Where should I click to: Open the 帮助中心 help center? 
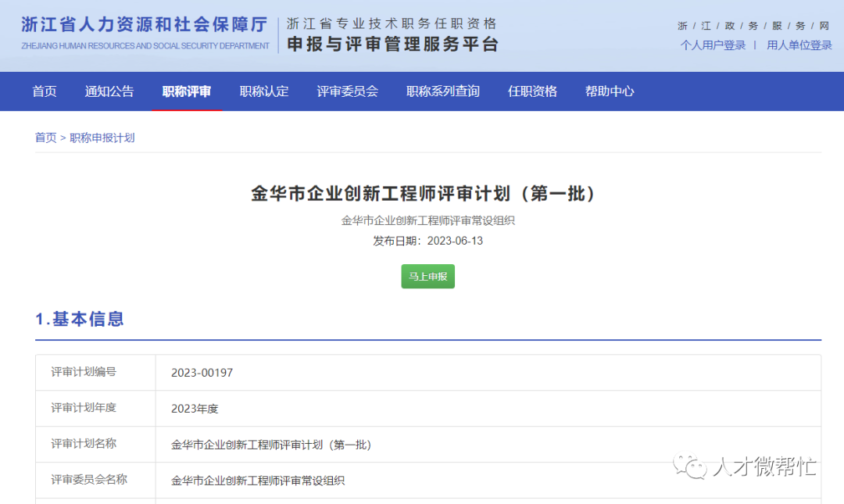click(609, 91)
